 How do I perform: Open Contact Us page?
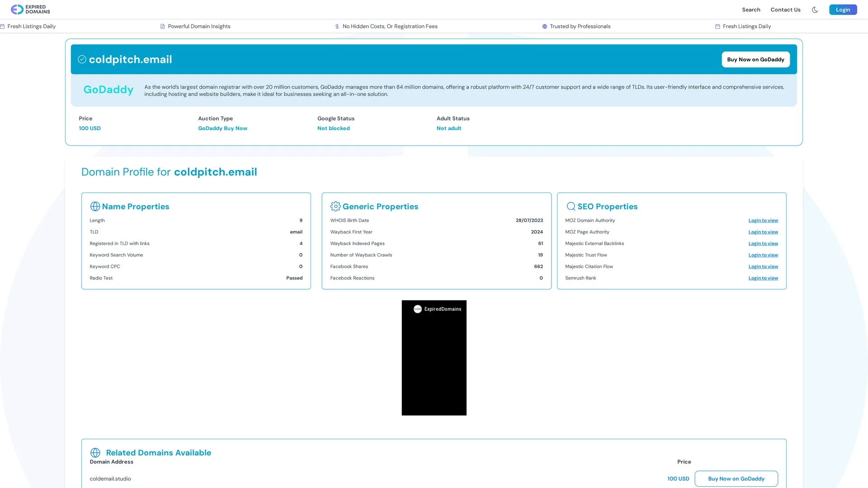(785, 9)
